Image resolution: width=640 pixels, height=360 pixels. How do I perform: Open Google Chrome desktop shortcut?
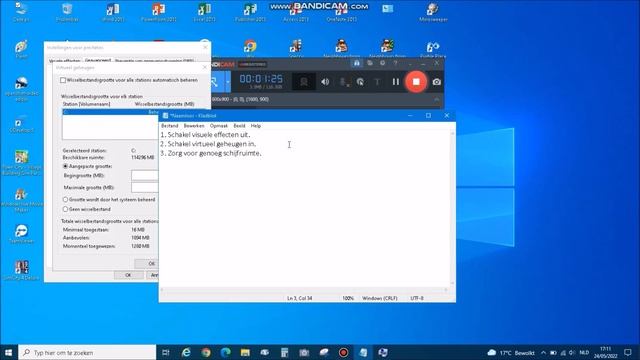click(x=250, y=48)
